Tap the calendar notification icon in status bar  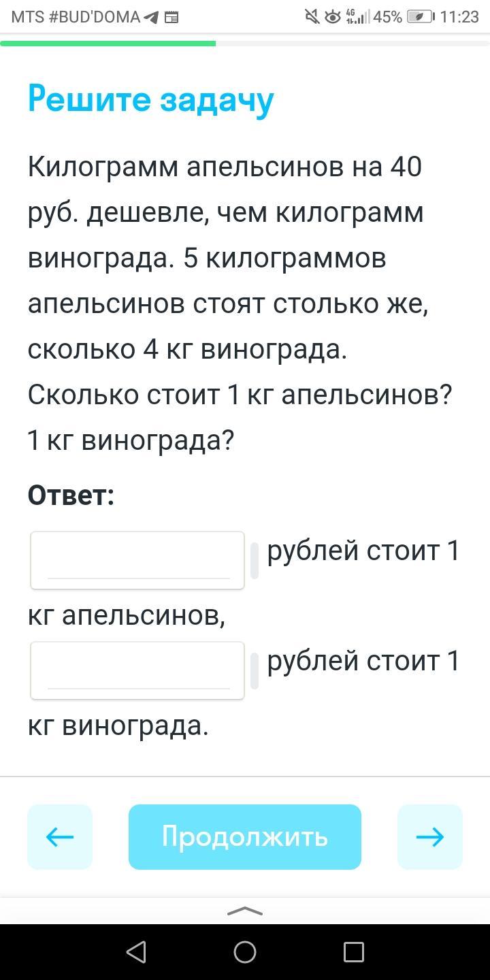[171, 18]
